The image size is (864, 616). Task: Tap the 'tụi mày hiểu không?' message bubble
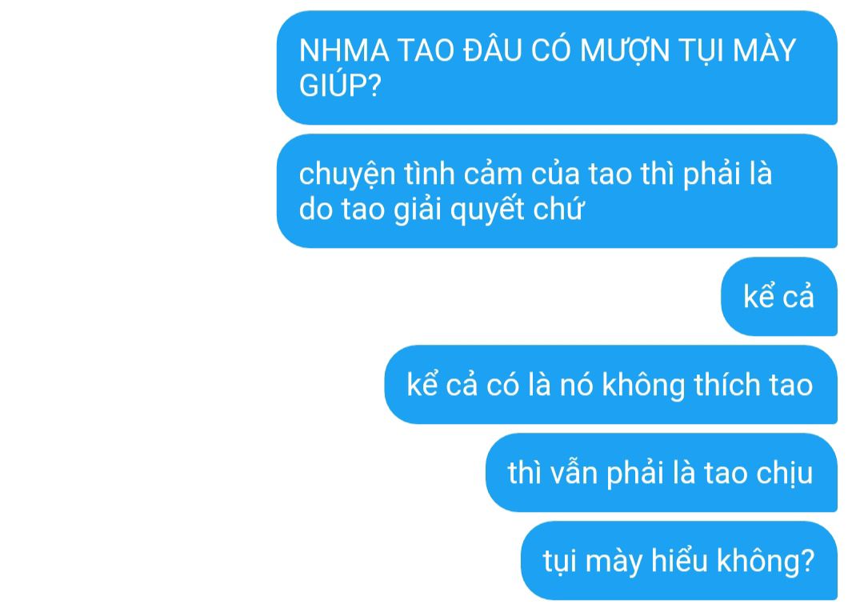click(x=679, y=561)
